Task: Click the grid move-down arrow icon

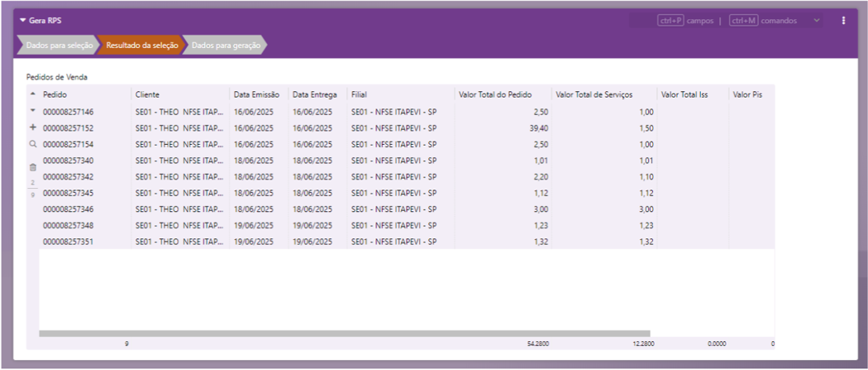Action: point(33,112)
